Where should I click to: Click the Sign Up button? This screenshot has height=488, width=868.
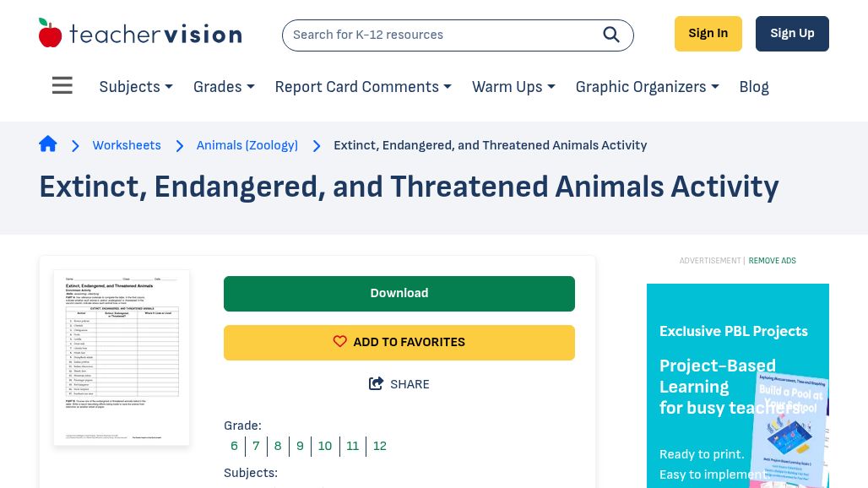pyautogui.click(x=792, y=34)
